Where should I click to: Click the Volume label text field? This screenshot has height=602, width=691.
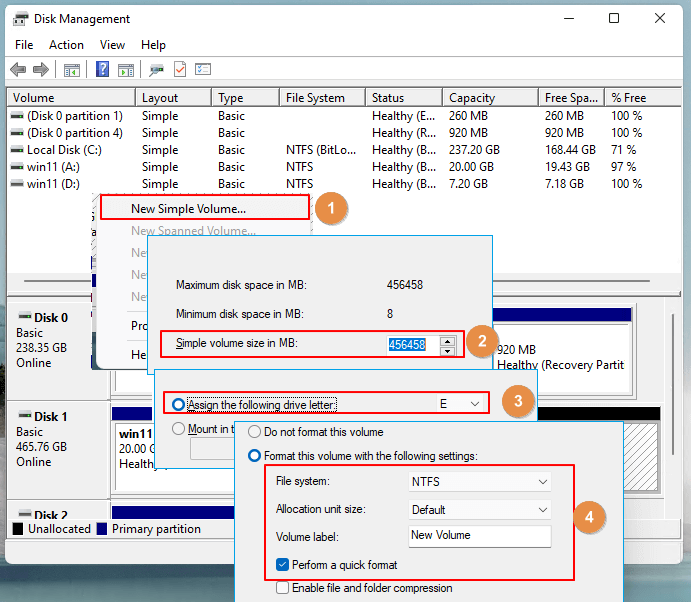(479, 536)
